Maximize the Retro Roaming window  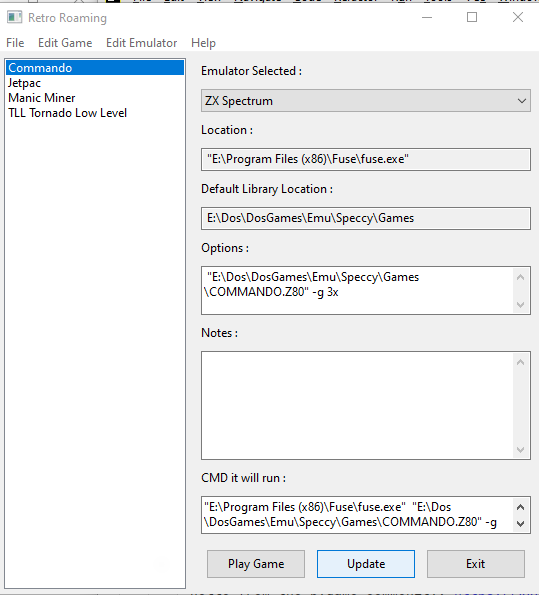click(x=472, y=17)
